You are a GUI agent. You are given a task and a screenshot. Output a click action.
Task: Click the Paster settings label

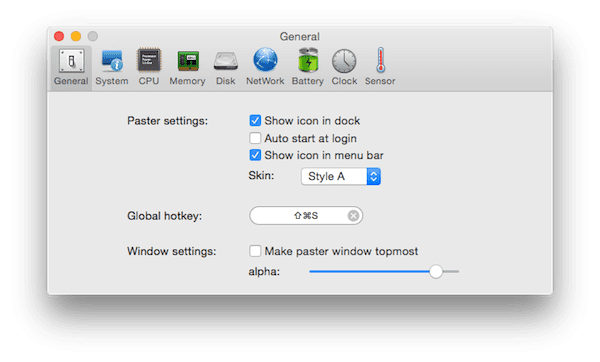point(168,121)
